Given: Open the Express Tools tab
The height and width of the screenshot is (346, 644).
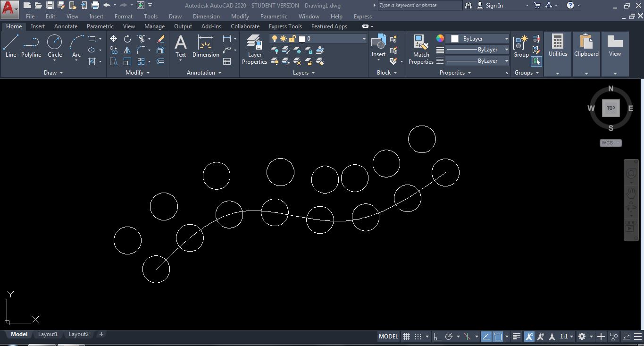Looking at the screenshot, I should coord(285,26).
